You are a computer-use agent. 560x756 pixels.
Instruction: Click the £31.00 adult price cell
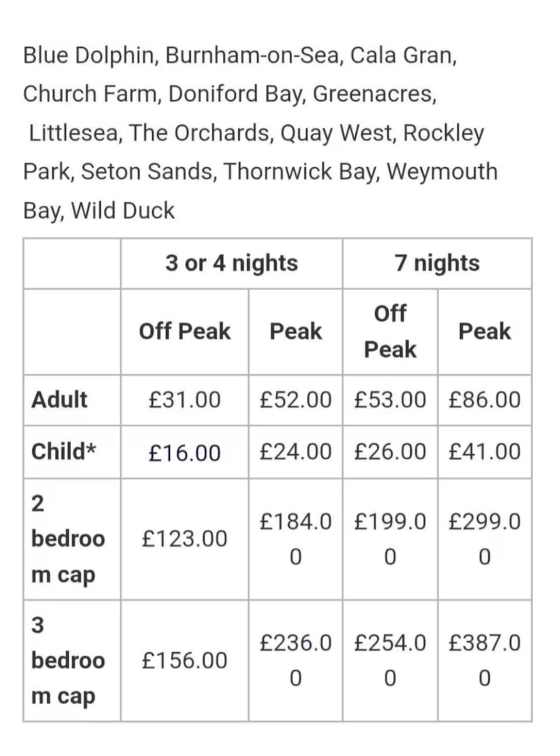(184, 400)
